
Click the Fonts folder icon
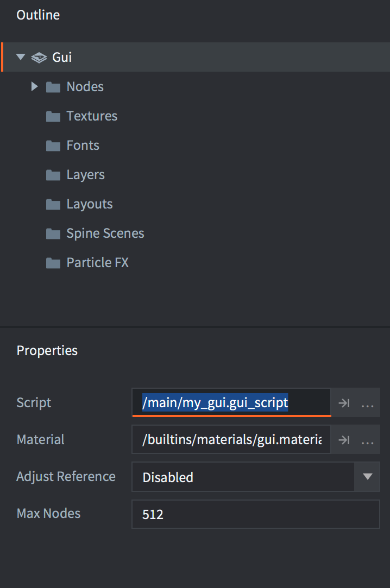pos(53,146)
